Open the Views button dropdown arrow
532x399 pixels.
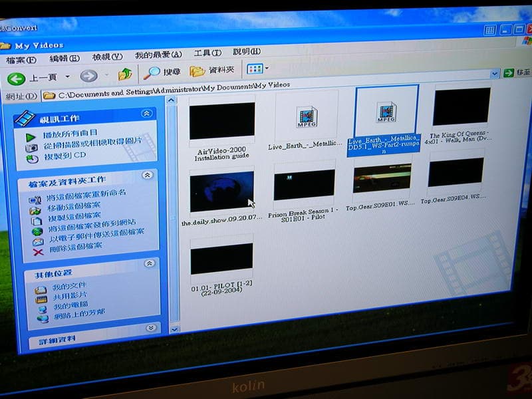[x=267, y=68]
